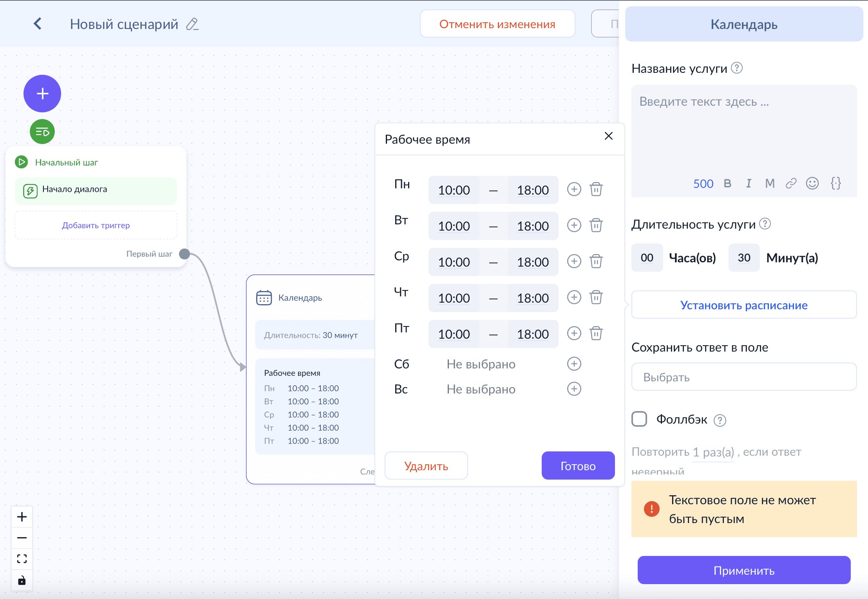Viewport: 868px width, 599px height.
Task: Change Пт end time 18:00
Action: (533, 334)
